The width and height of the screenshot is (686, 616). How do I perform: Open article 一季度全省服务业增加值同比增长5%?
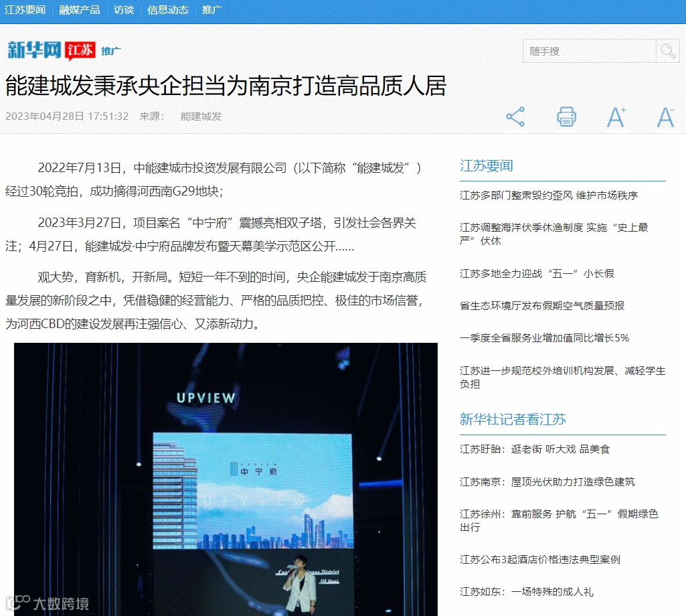pos(544,337)
